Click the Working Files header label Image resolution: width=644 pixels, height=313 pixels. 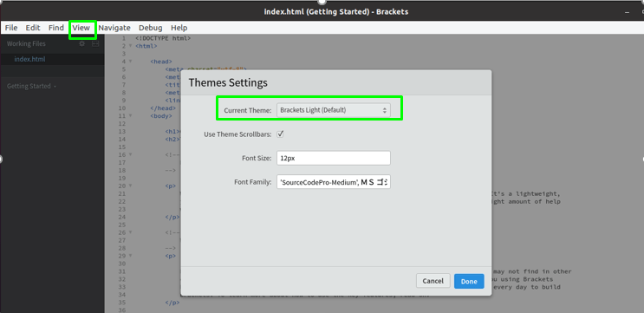26,43
